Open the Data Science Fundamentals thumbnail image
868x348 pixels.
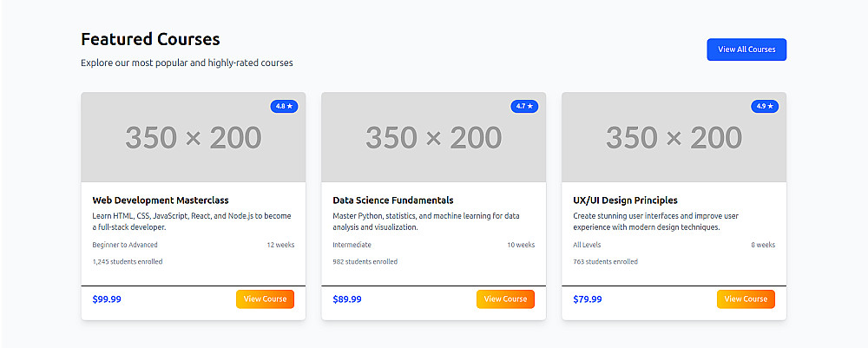click(x=433, y=138)
